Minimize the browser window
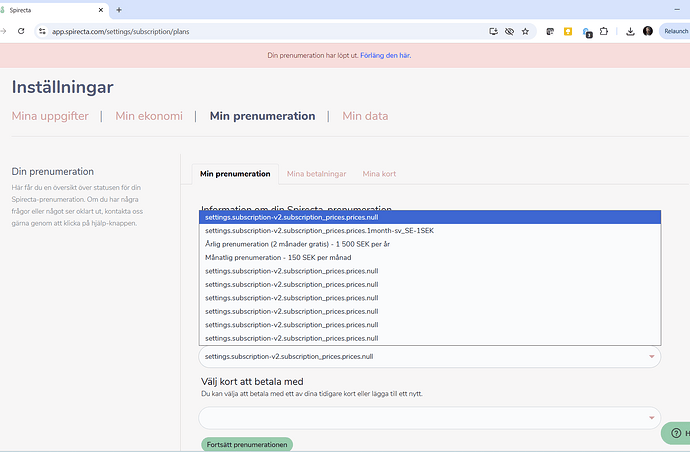This screenshot has height=452, width=690. [x=677, y=10]
